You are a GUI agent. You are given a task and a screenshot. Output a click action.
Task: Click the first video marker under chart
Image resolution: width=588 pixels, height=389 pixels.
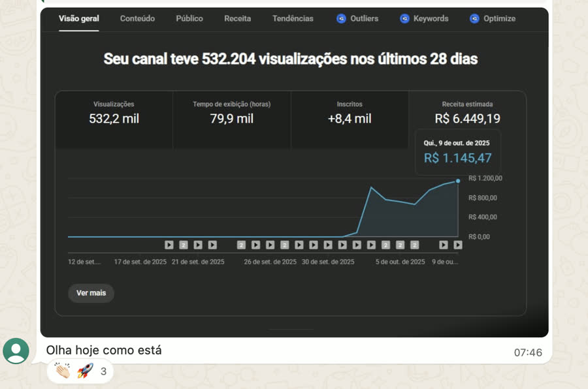169,245
